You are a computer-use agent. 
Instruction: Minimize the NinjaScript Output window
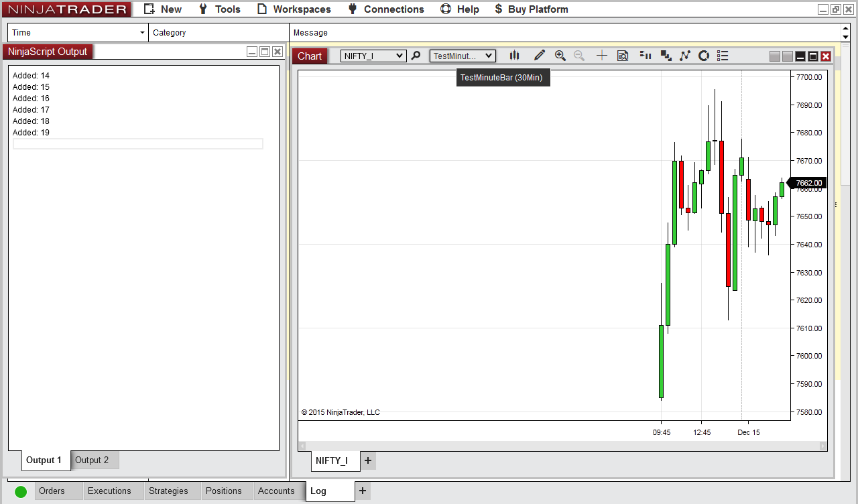252,52
